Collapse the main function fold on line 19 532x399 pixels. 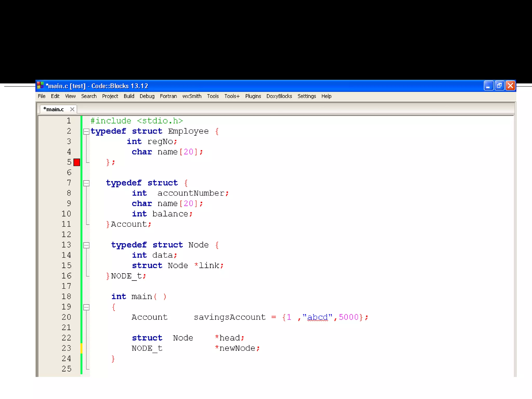coord(86,307)
